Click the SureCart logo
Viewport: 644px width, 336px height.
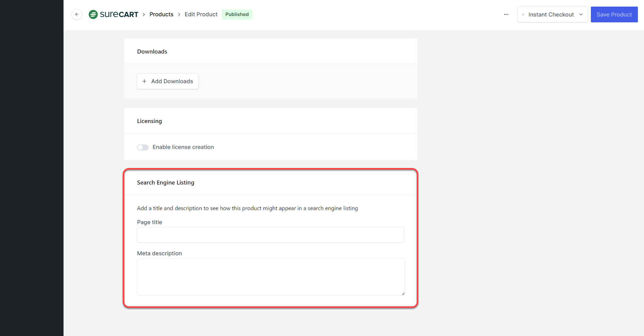pyautogui.click(x=114, y=14)
